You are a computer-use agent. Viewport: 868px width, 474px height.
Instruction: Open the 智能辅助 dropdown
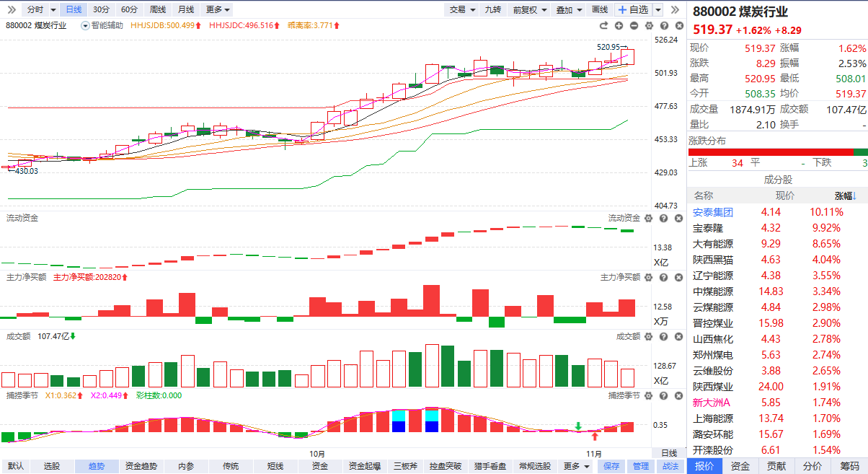click(102, 25)
